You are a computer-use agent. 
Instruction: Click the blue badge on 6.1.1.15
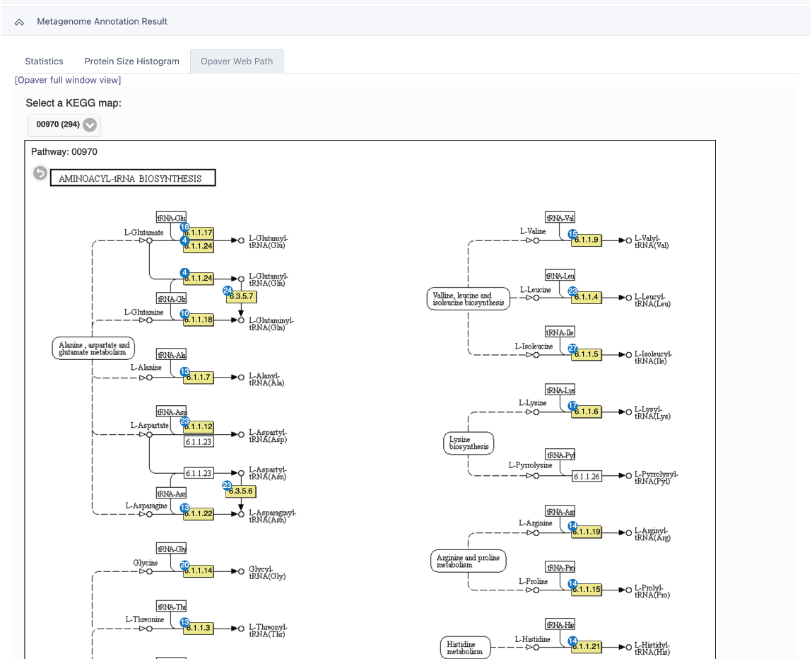[x=572, y=584]
